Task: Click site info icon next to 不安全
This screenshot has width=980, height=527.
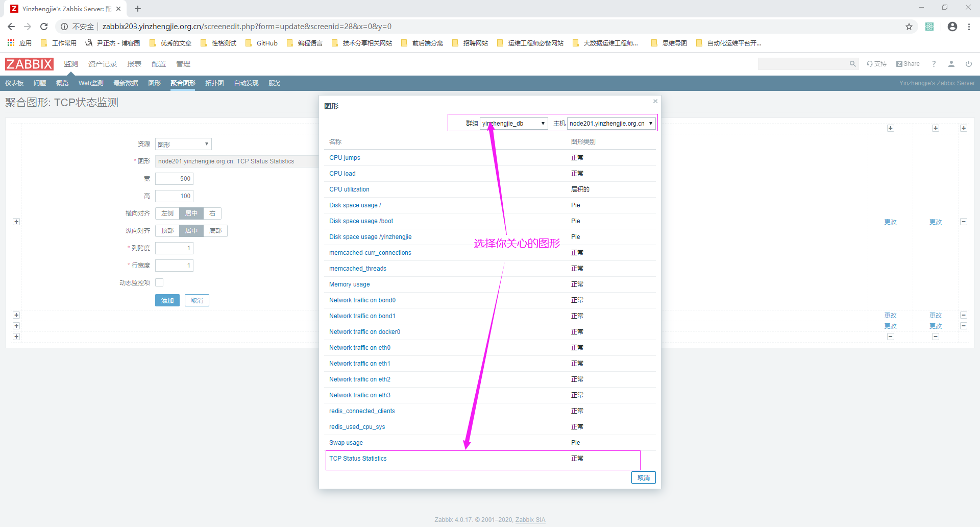Action: point(64,27)
